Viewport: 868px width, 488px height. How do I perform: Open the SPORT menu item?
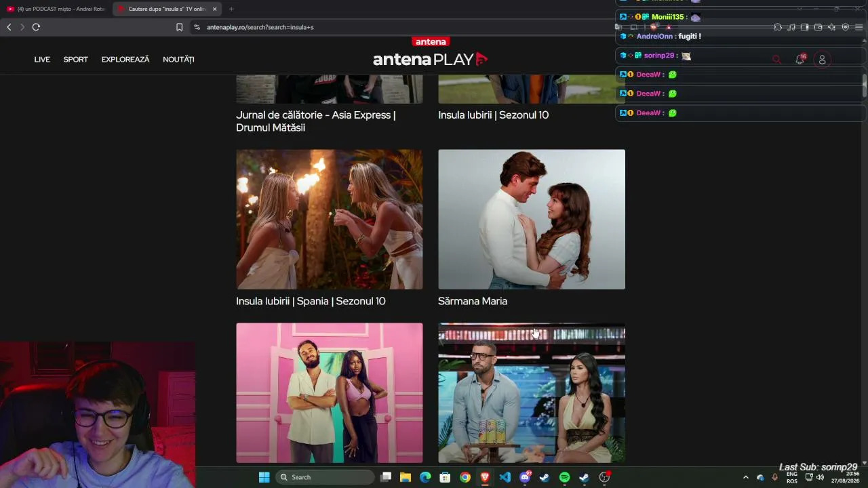point(75,60)
